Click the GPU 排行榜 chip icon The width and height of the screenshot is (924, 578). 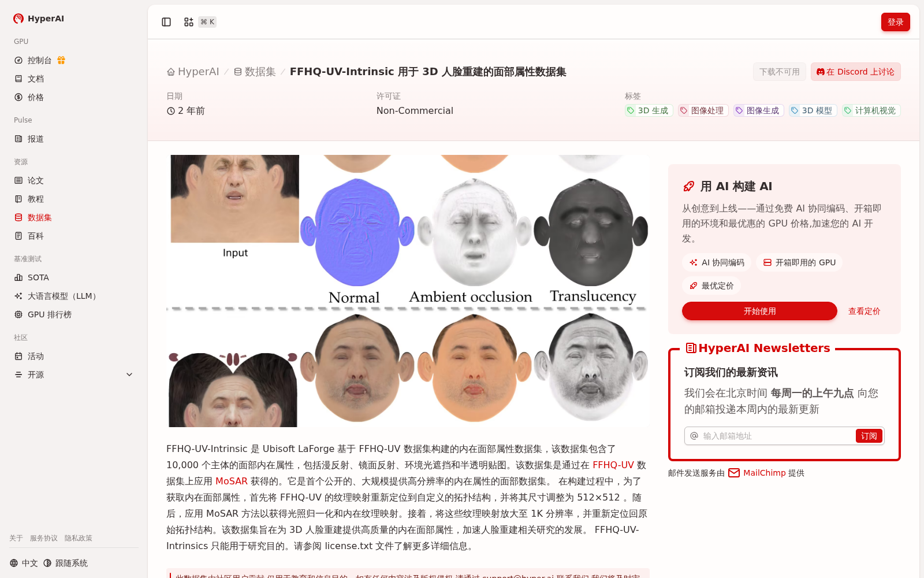(x=18, y=314)
